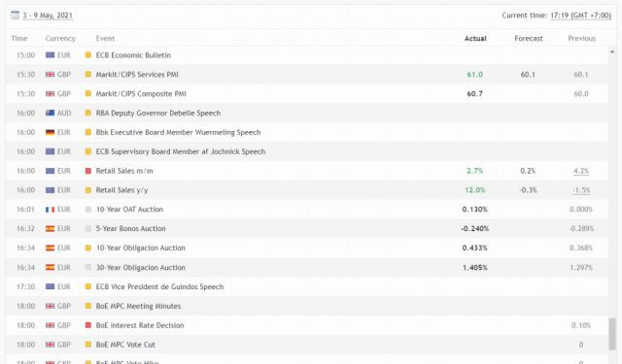622x364 pixels.
Task: Open the BoE MPC Meeting Minutes event
Action: click(138, 306)
